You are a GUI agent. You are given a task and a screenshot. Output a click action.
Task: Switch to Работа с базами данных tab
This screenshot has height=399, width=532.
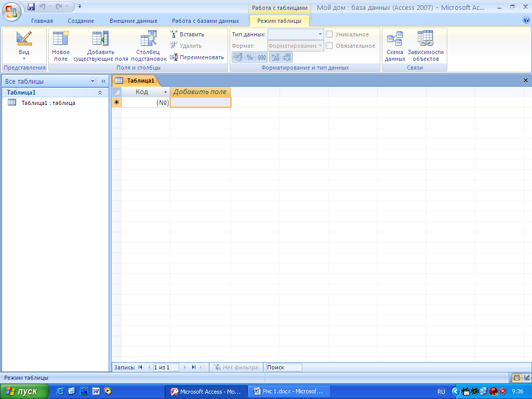(205, 21)
